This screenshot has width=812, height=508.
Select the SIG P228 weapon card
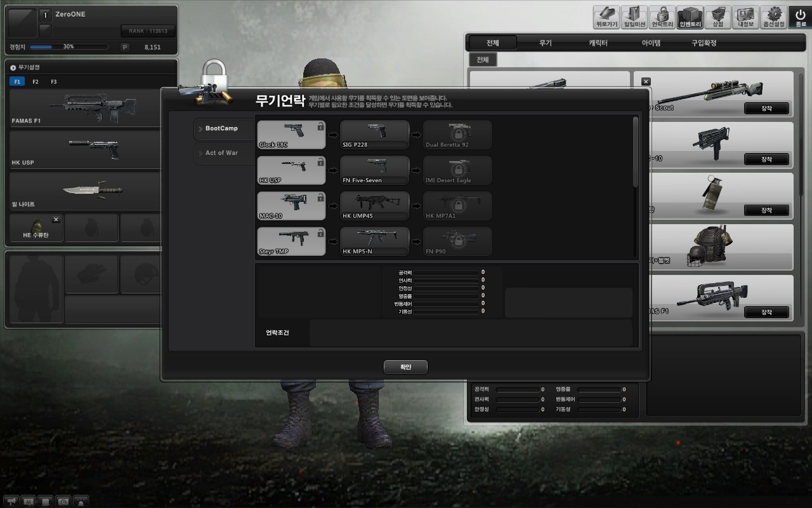[x=375, y=135]
